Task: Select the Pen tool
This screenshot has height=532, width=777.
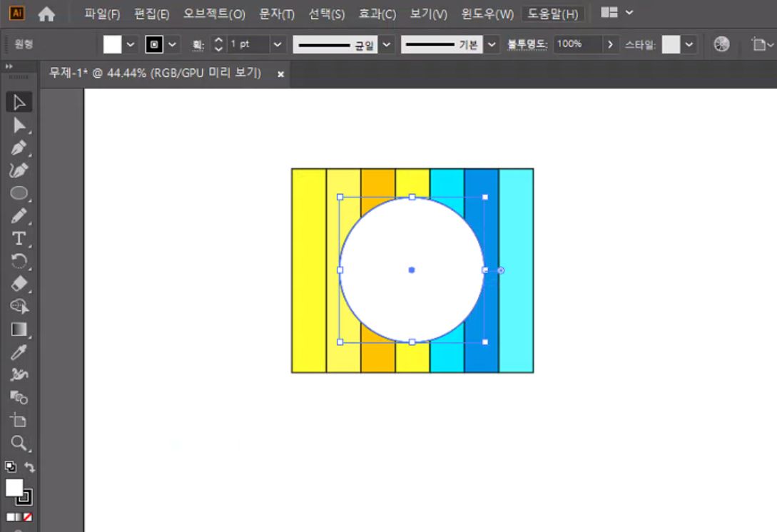Action: pos(19,148)
